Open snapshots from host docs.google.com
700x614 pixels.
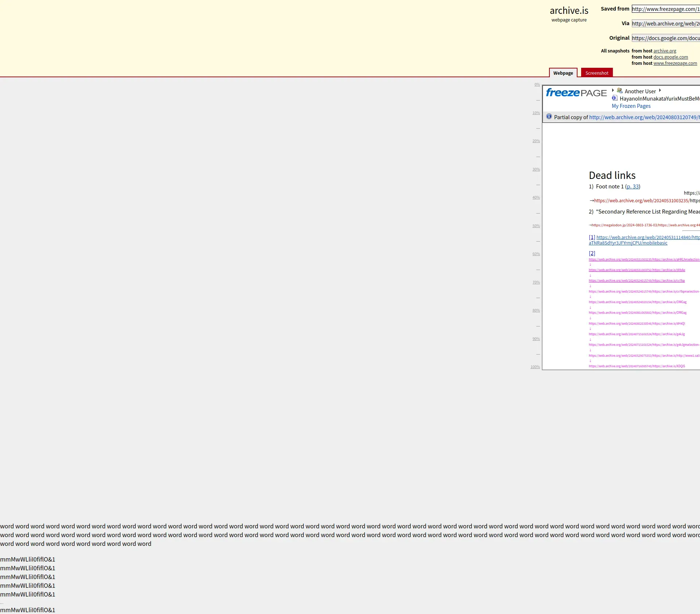point(670,57)
